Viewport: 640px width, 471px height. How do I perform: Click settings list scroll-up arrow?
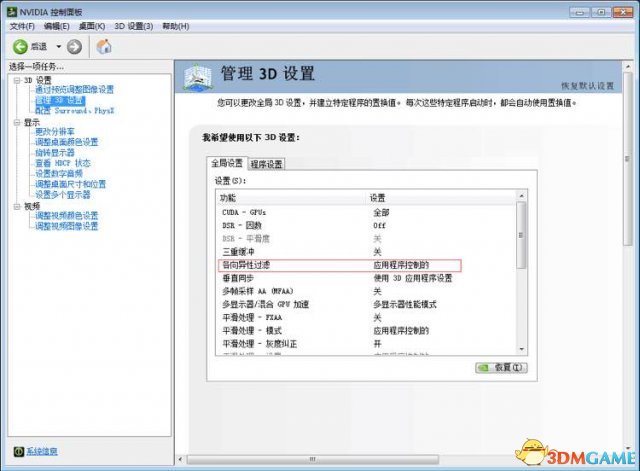pos(521,196)
